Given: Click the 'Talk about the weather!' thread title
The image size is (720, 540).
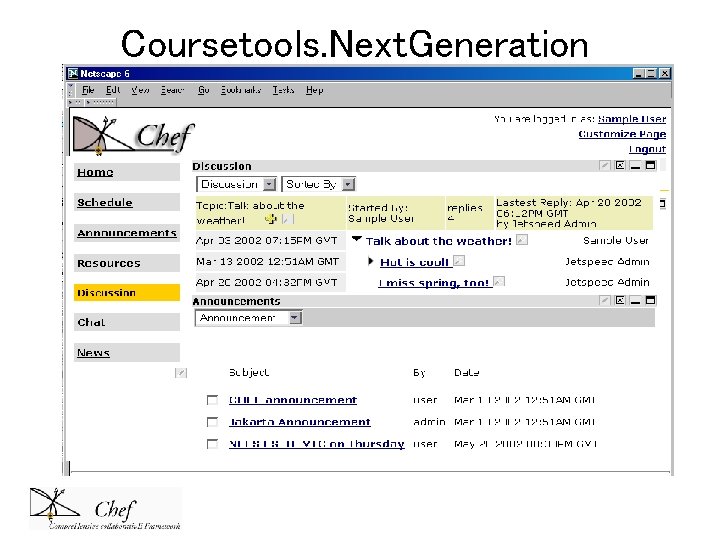Looking at the screenshot, I should coord(439,241).
